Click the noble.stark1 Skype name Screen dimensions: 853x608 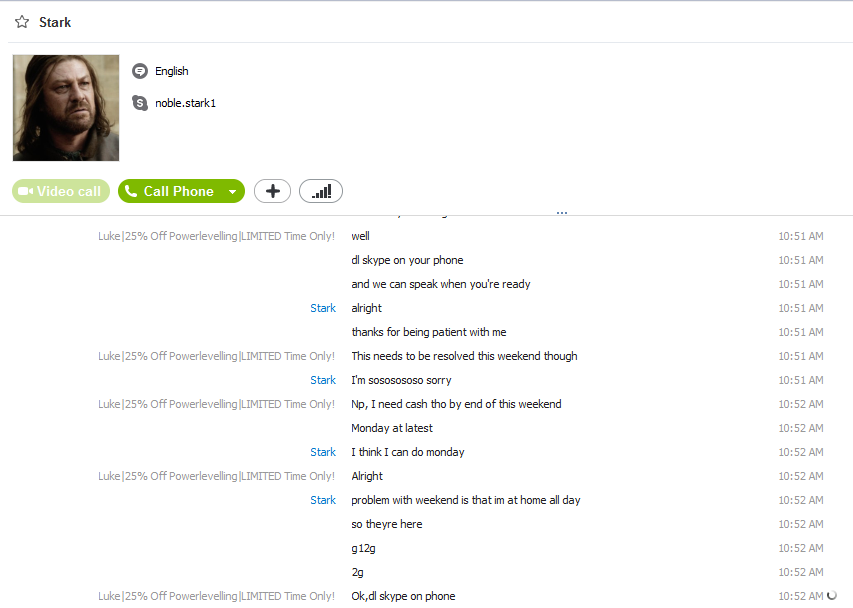pos(186,103)
